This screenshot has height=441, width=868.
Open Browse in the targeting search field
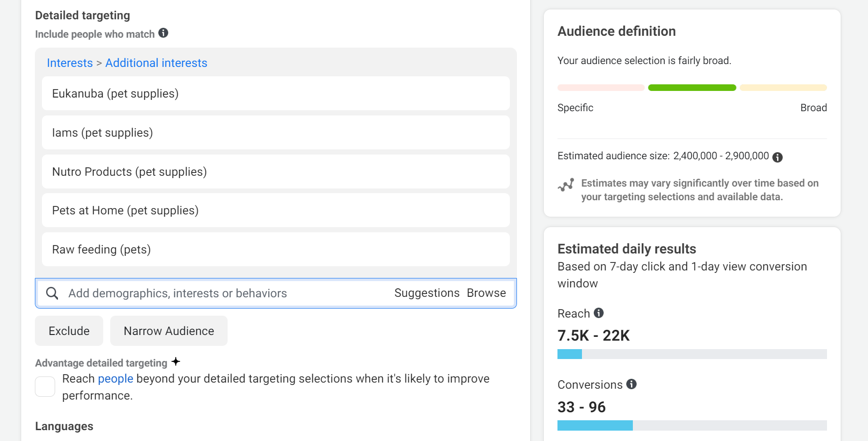coord(486,293)
